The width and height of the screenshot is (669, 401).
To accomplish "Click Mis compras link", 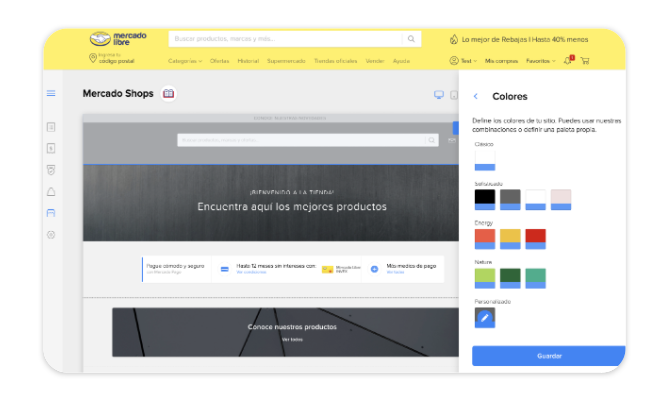I will pyautogui.click(x=501, y=61).
